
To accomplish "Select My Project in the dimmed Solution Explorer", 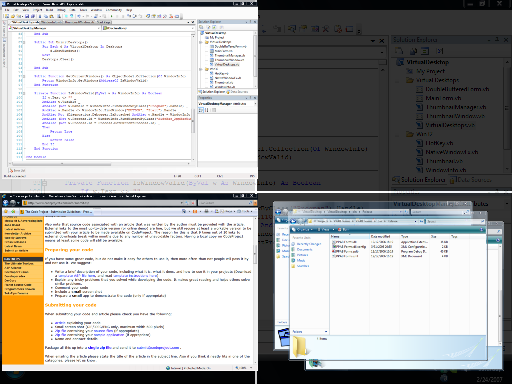I will [430, 71].
